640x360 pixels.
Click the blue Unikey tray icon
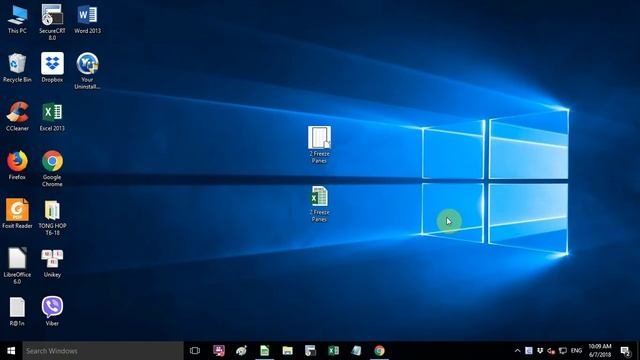529,351
